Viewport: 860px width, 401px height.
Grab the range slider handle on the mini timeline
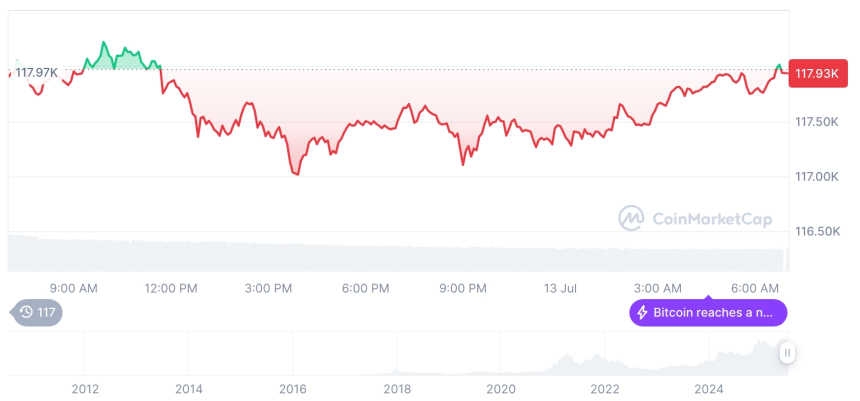788,352
